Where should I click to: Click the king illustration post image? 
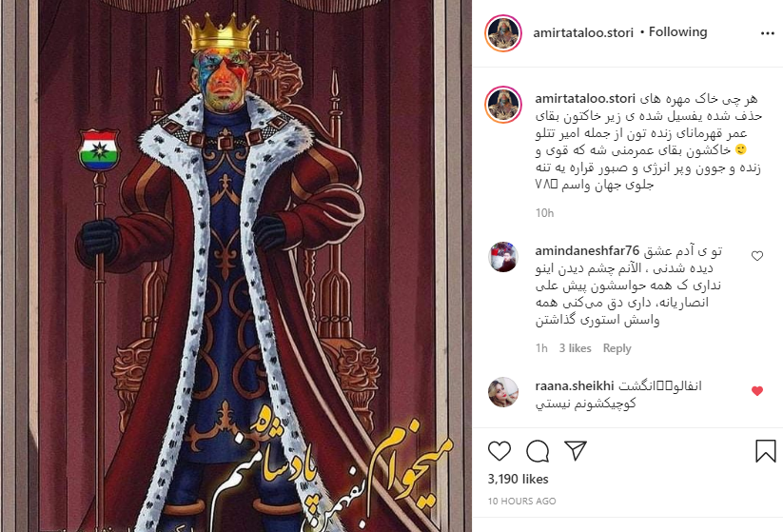coord(236,266)
